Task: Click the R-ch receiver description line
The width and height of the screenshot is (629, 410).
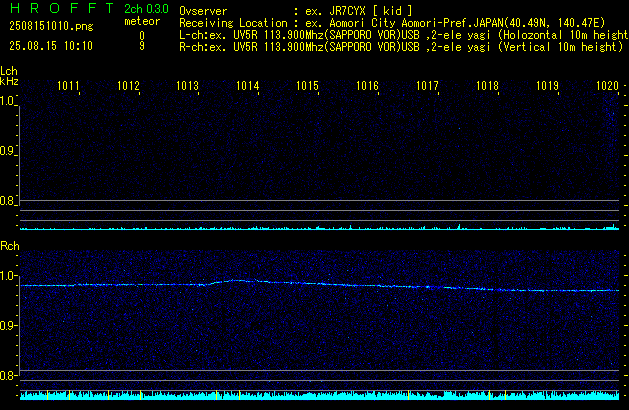Action: [401, 47]
